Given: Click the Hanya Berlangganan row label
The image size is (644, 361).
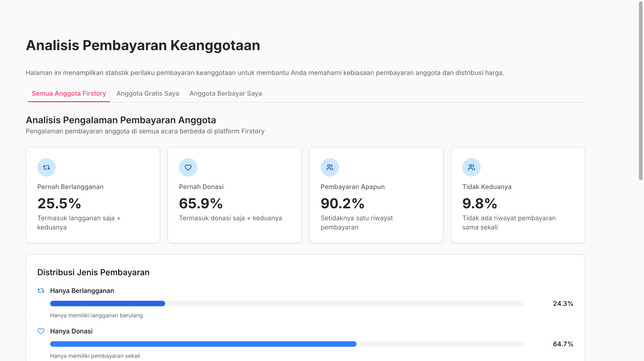Looking at the screenshot, I should point(82,291).
